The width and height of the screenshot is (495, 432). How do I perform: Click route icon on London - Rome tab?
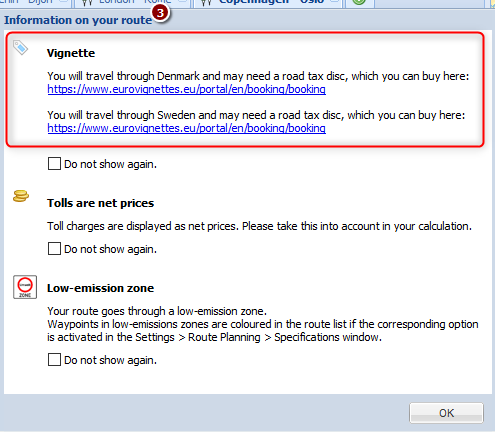(x=87, y=2)
